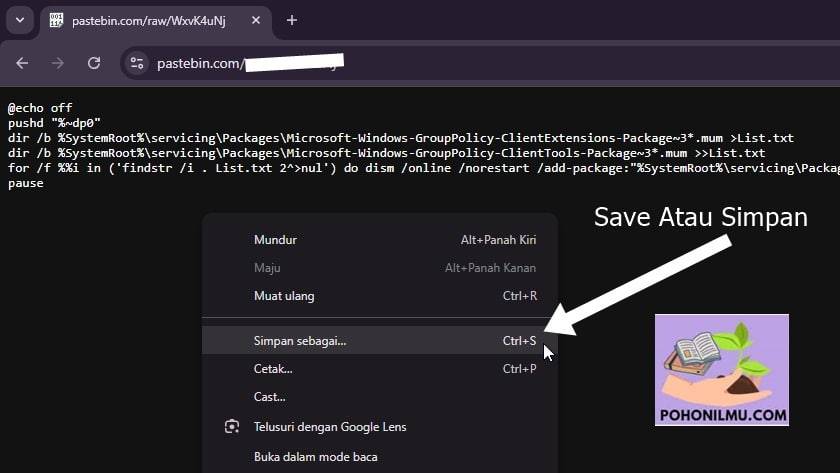Choose Maju from the context menu
The width and height of the screenshot is (840, 473).
(x=380, y=267)
